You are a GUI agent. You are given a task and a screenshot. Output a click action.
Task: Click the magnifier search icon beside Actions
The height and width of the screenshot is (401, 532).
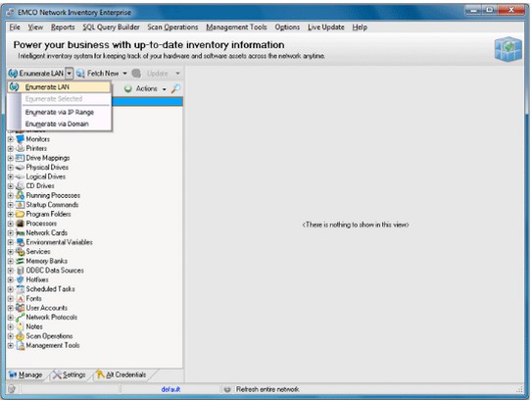(175, 88)
